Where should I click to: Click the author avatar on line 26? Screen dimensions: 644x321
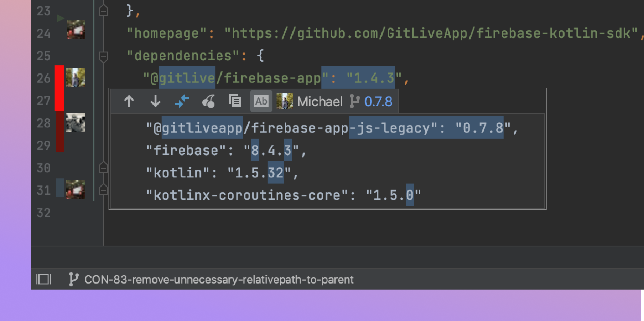pos(76,78)
